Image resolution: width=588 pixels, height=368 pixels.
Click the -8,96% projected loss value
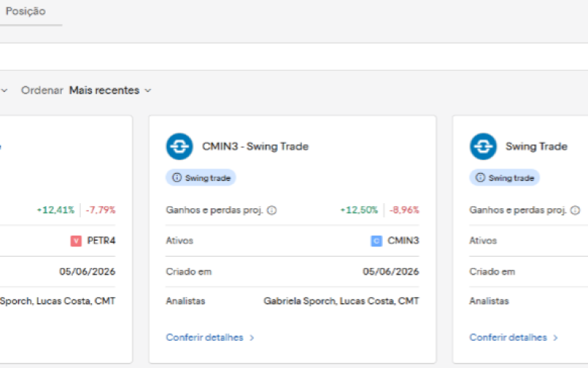tap(404, 210)
